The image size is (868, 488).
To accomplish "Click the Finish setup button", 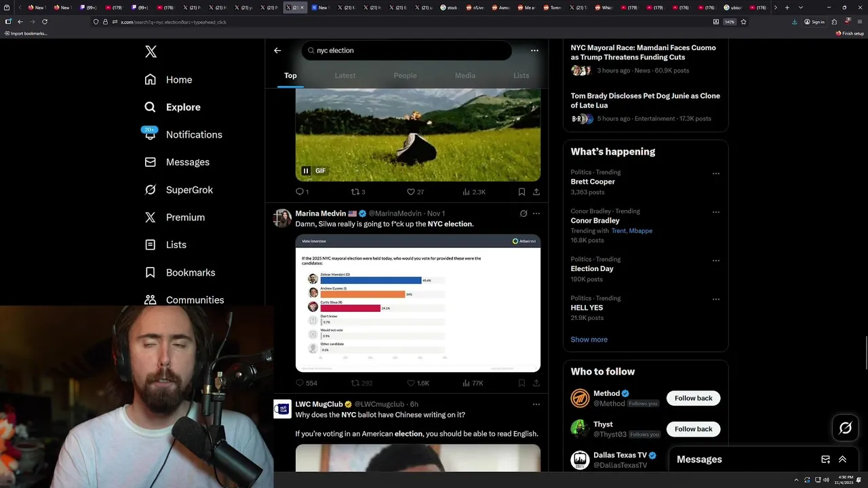I will [850, 33].
